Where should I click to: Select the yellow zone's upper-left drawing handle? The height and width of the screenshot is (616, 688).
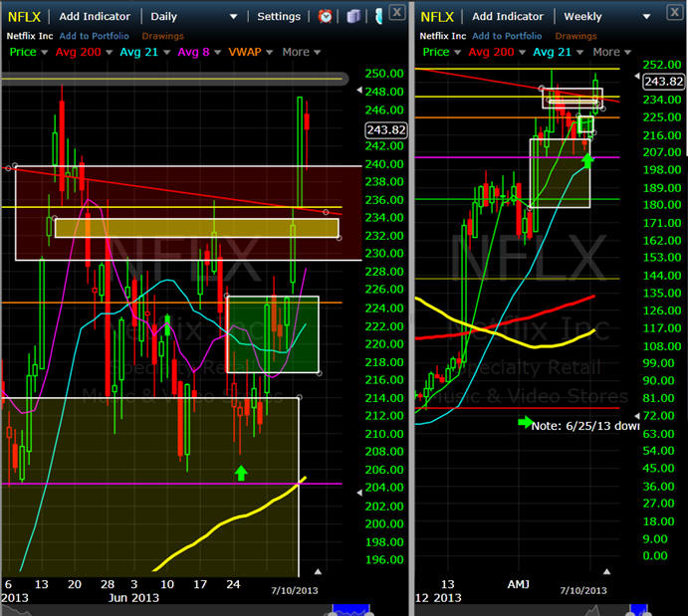coord(55,218)
